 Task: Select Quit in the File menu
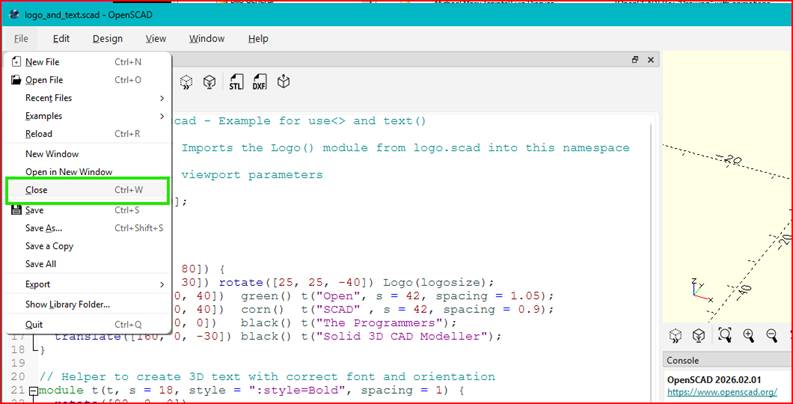(x=88, y=325)
